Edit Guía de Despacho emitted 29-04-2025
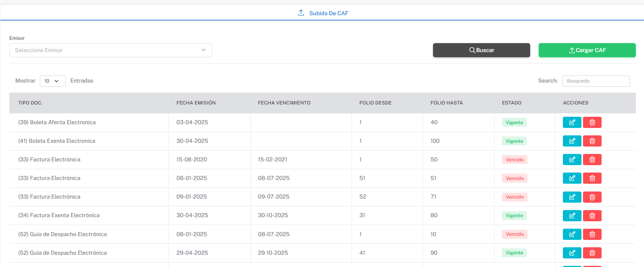The width and height of the screenshot is (644, 267). (x=572, y=253)
